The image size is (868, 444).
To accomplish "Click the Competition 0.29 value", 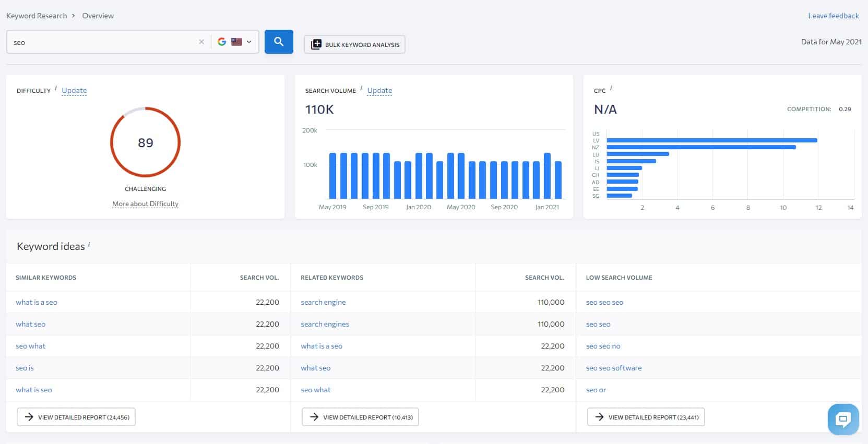I will pyautogui.click(x=845, y=109).
